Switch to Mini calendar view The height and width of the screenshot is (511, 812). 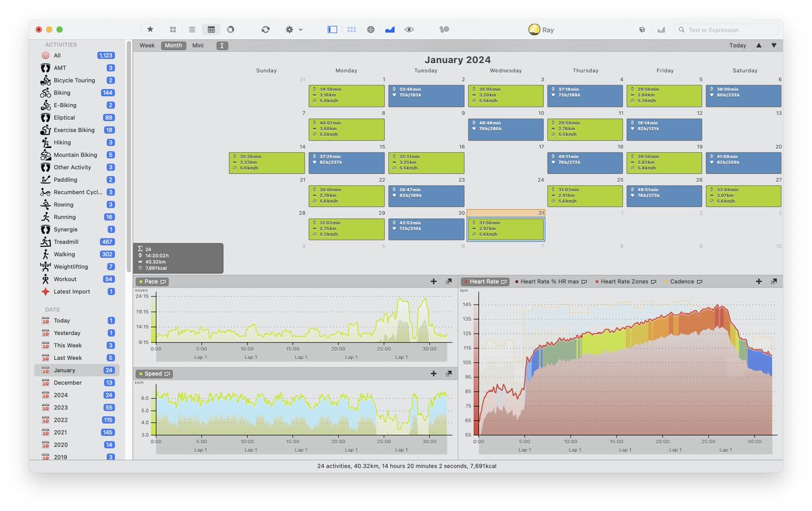pos(198,45)
